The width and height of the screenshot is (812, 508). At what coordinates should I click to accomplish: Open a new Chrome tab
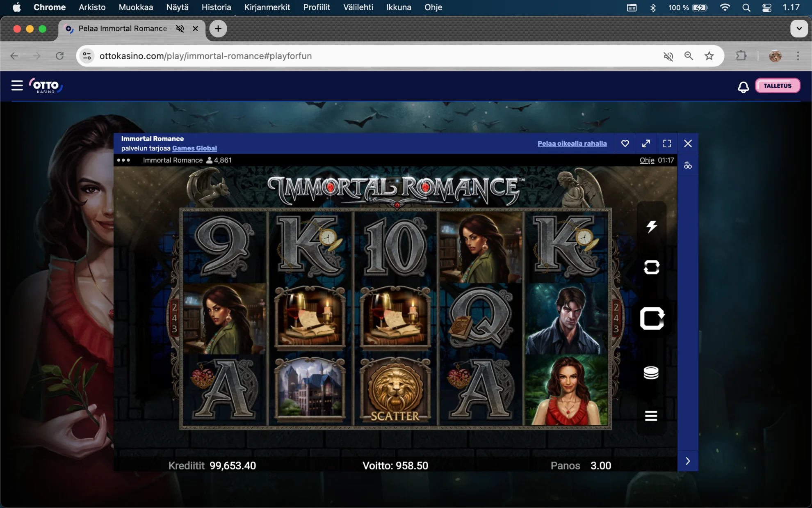(x=218, y=28)
